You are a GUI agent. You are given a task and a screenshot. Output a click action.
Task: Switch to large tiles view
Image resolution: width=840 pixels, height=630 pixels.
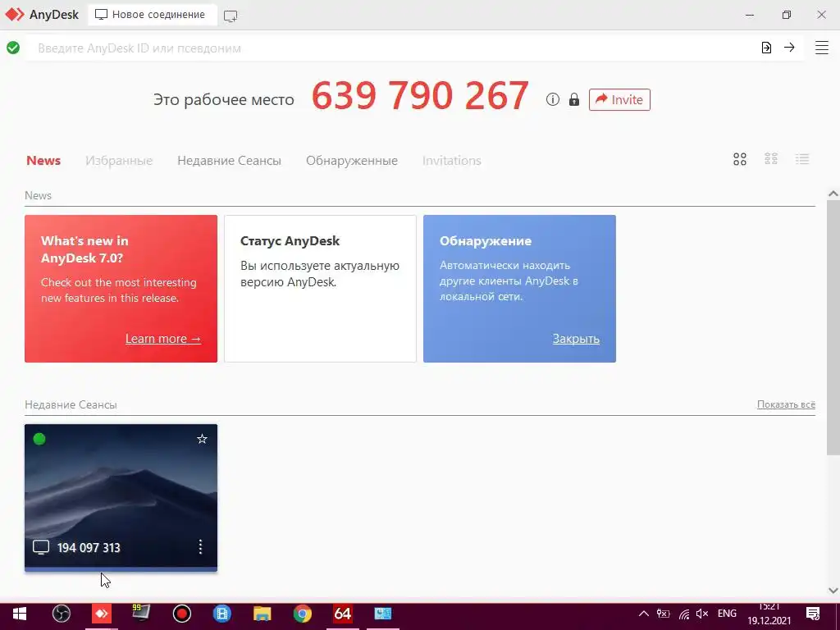click(x=740, y=159)
